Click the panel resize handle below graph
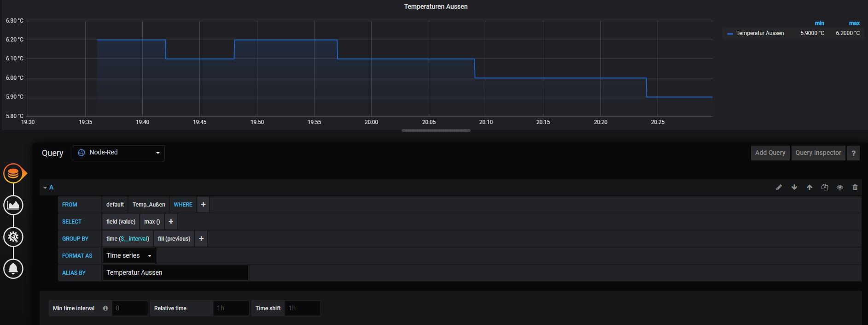 436,130
